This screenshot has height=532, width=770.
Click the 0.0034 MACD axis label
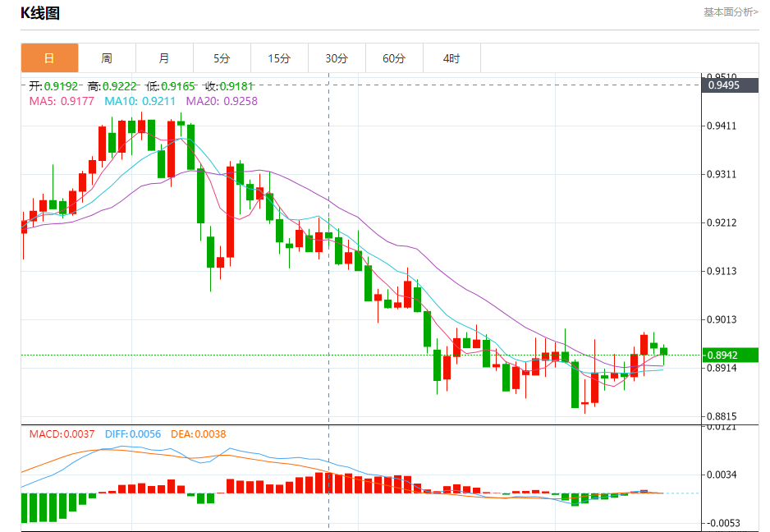(722, 475)
